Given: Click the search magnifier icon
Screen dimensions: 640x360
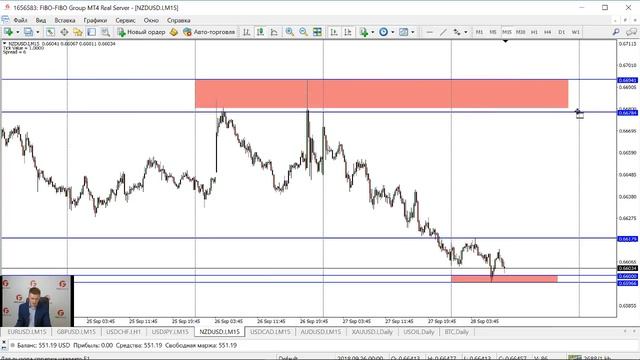Looking at the screenshot, I should [616, 32].
